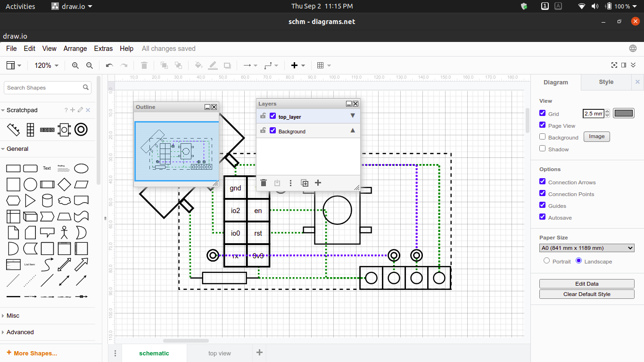This screenshot has height=362, width=644.
Task: Move top_layer down with the arrow
Action: coord(353,116)
